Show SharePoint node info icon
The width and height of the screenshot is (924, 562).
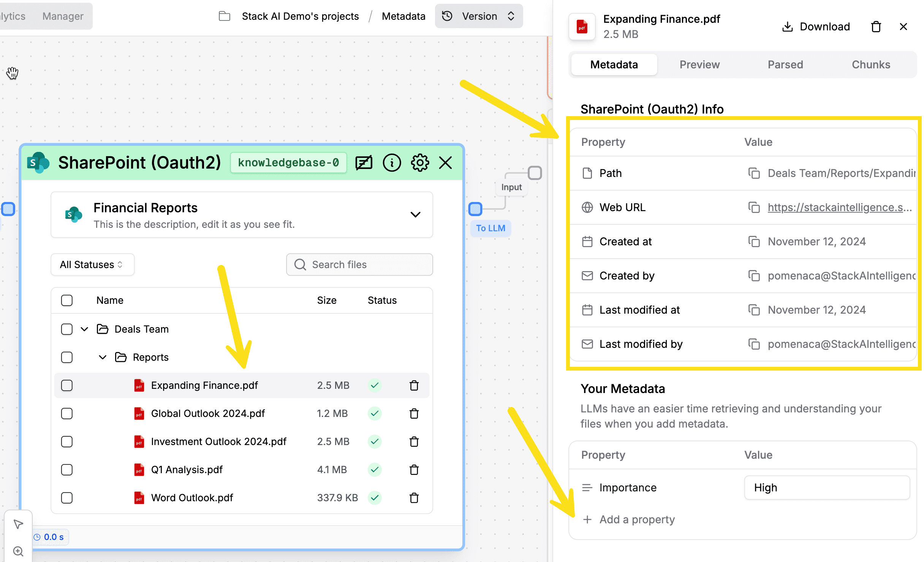click(x=392, y=163)
